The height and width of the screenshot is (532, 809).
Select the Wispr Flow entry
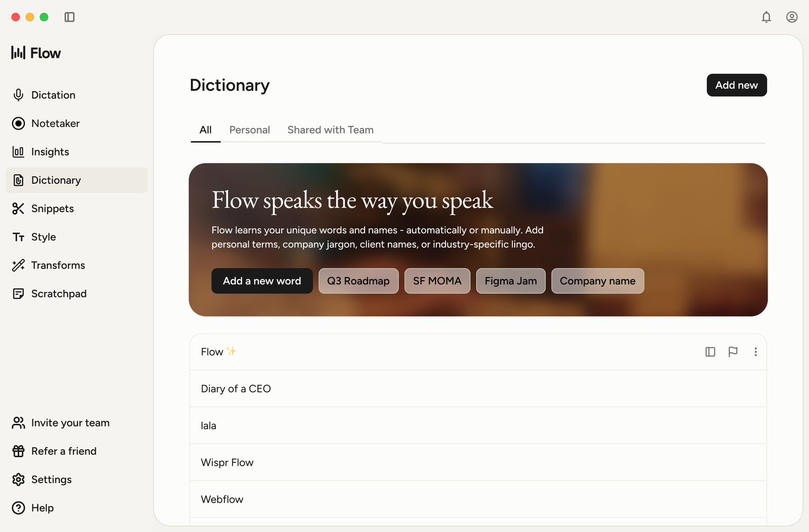(x=478, y=462)
